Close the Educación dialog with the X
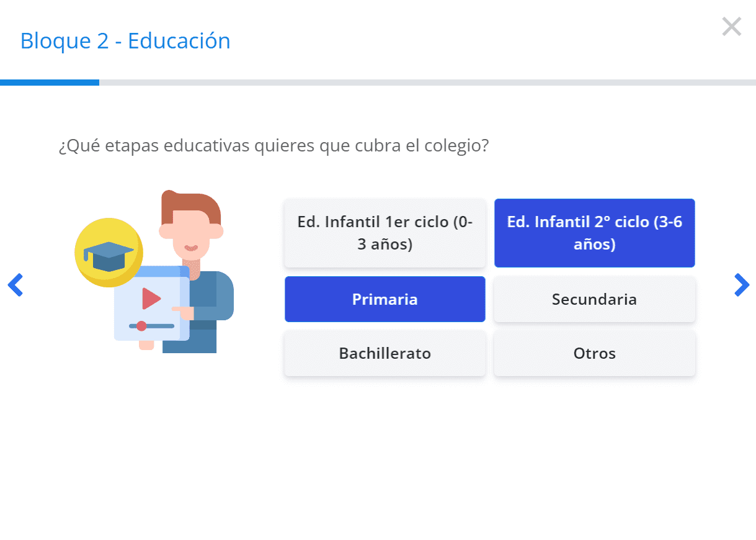 tap(732, 27)
